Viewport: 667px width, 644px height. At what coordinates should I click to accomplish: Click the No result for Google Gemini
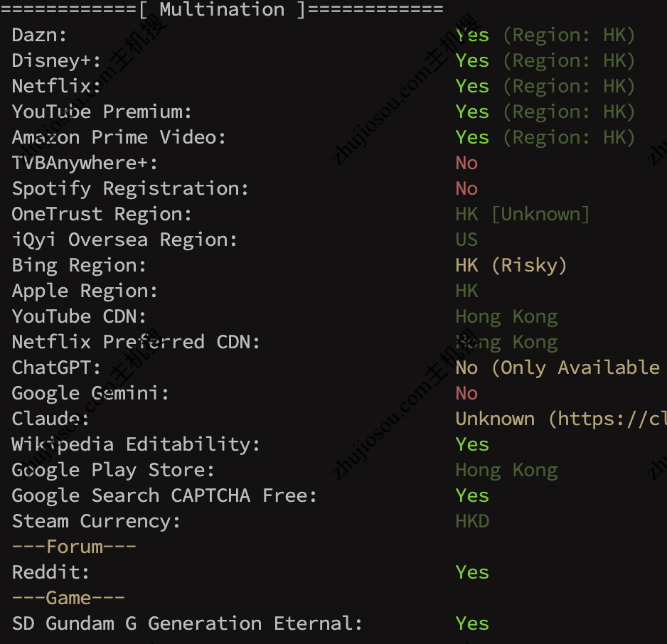(x=466, y=393)
